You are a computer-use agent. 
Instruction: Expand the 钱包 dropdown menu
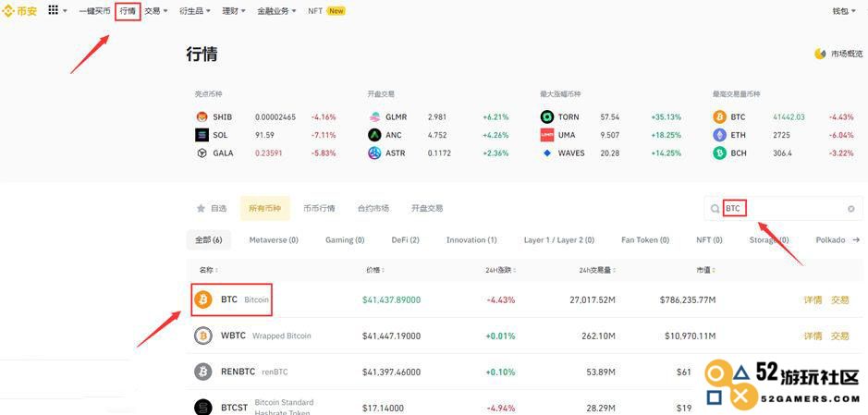point(843,10)
